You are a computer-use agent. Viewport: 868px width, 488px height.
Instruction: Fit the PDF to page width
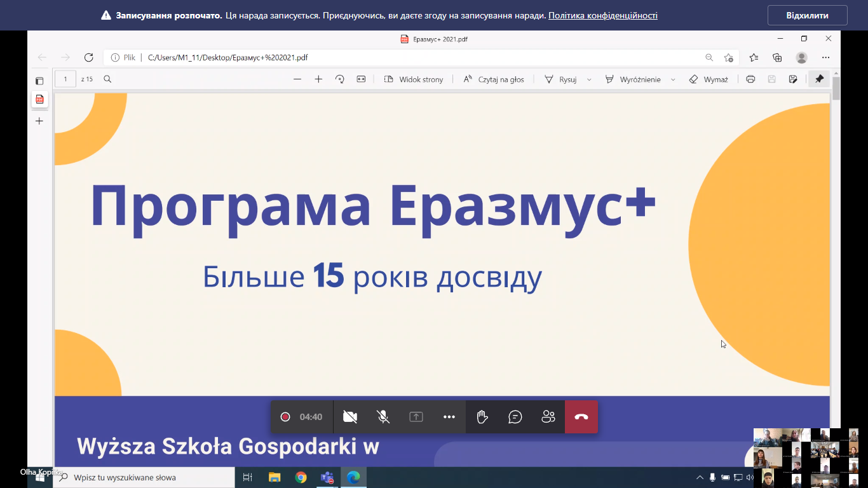(361, 79)
